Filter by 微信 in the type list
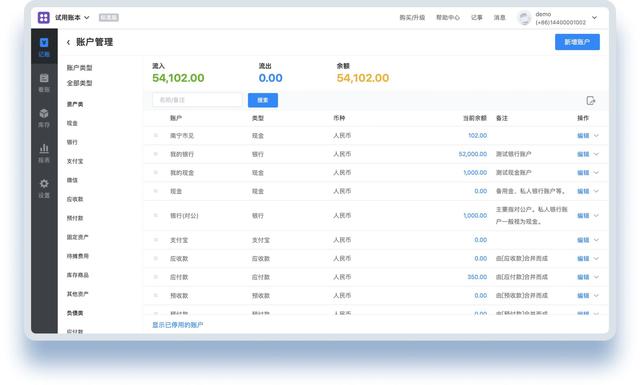 click(x=72, y=180)
